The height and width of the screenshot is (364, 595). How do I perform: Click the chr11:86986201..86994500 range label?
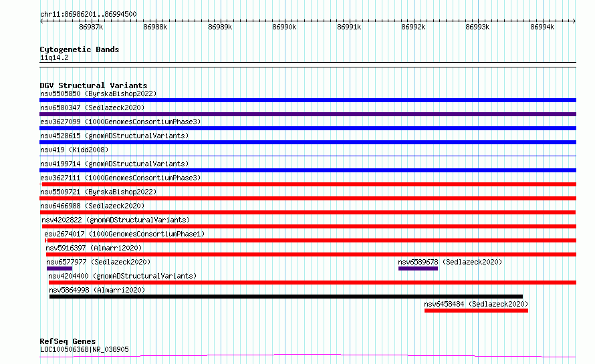click(x=88, y=15)
